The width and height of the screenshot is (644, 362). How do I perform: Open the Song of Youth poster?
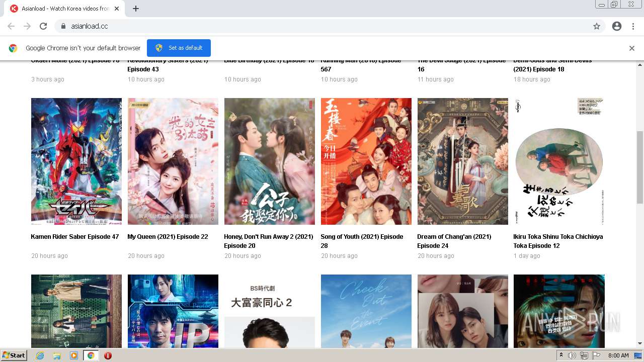(x=366, y=161)
